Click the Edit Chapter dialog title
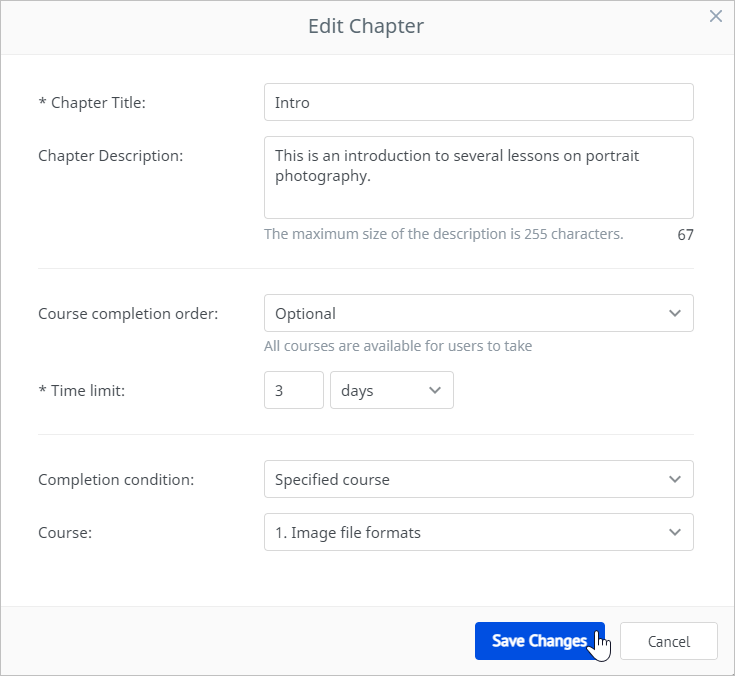The width and height of the screenshot is (735, 676). coord(366,27)
